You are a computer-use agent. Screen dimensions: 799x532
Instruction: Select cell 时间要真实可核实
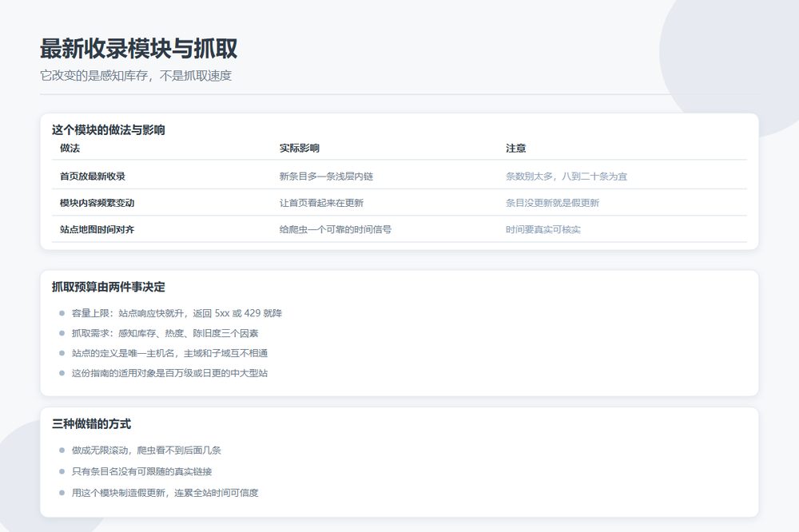543,229
